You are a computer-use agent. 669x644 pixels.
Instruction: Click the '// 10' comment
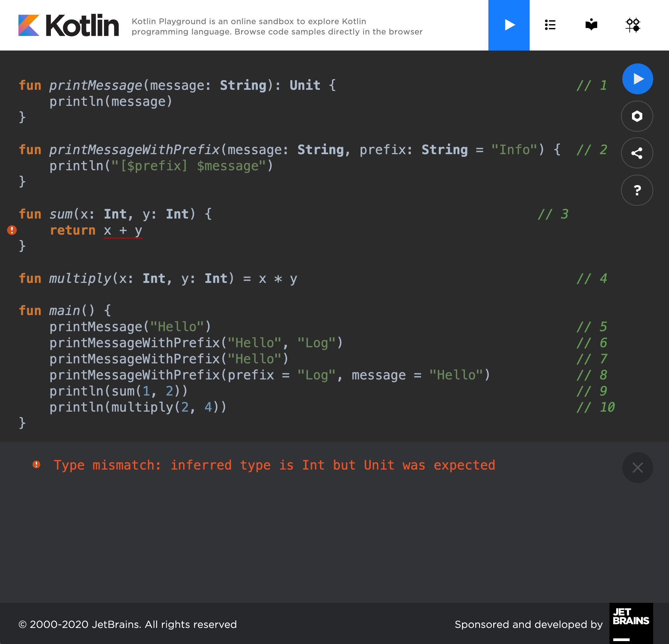pyautogui.click(x=595, y=407)
